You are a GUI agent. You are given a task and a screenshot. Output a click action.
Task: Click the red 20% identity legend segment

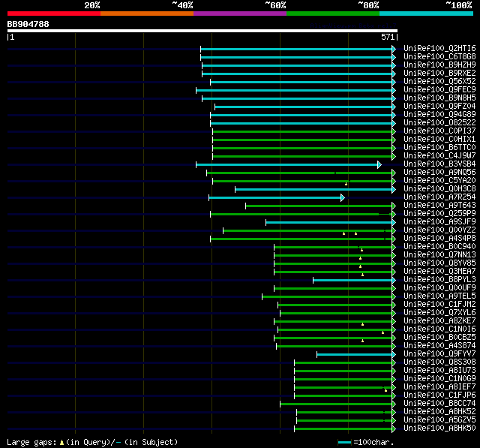point(54,14)
